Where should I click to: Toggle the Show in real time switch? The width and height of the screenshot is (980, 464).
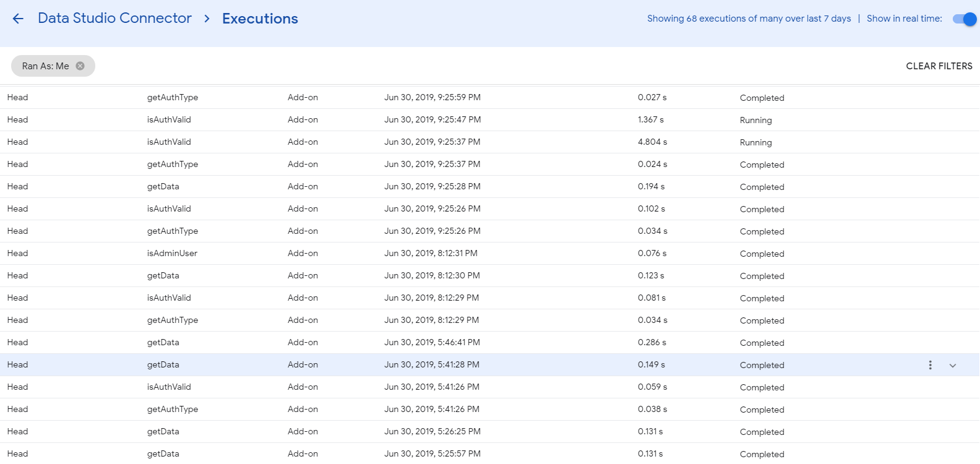coord(964,19)
